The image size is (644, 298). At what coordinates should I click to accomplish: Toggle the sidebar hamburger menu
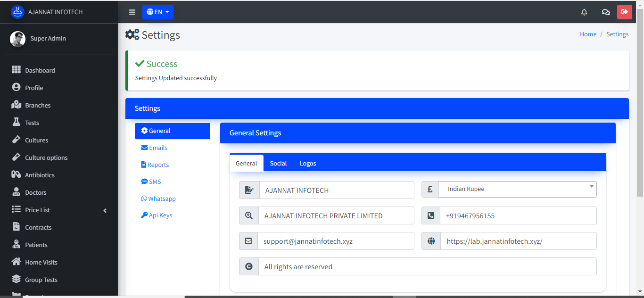pyautogui.click(x=132, y=12)
